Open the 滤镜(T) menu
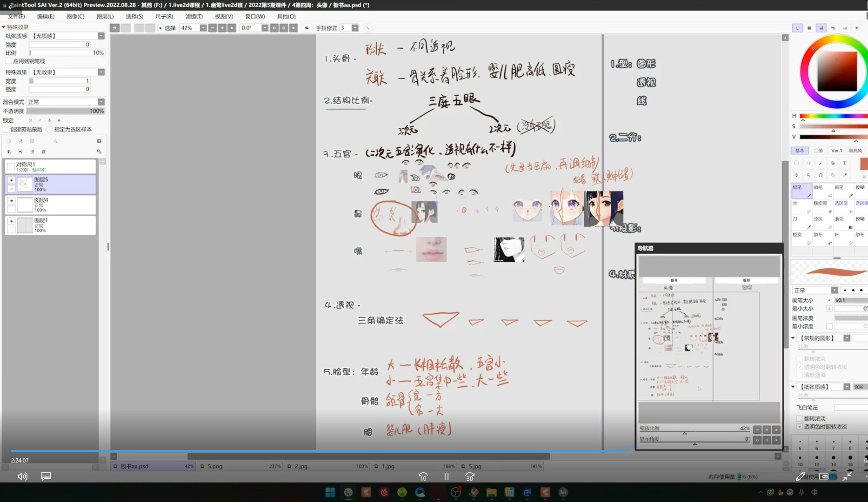 (x=194, y=16)
